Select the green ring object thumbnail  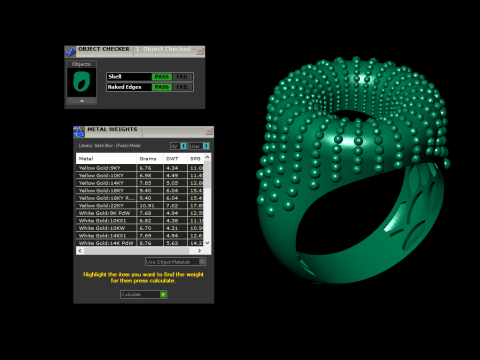[82, 82]
